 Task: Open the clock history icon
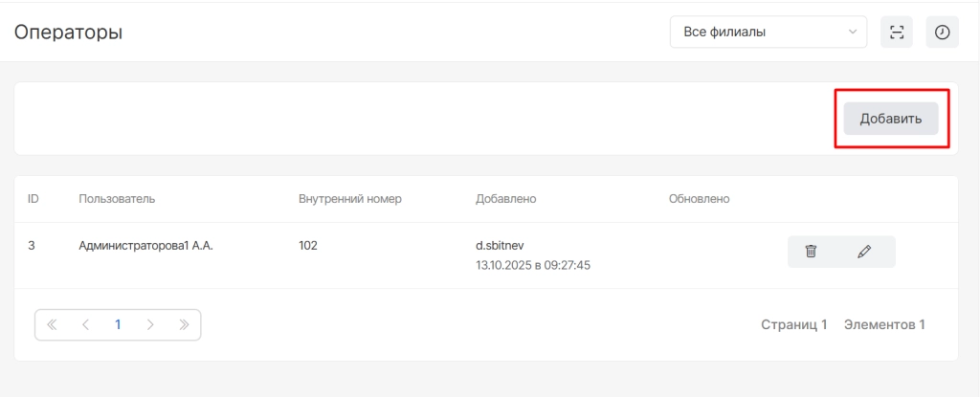(943, 33)
